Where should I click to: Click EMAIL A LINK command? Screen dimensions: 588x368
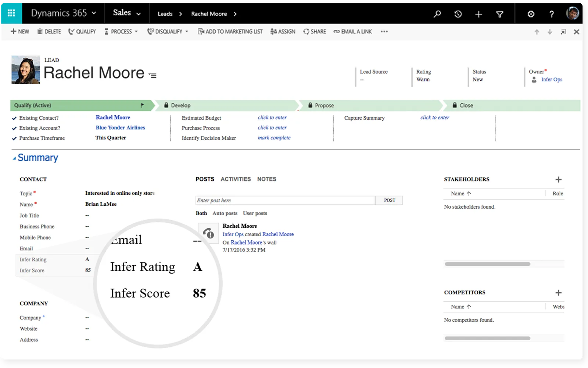[353, 32]
